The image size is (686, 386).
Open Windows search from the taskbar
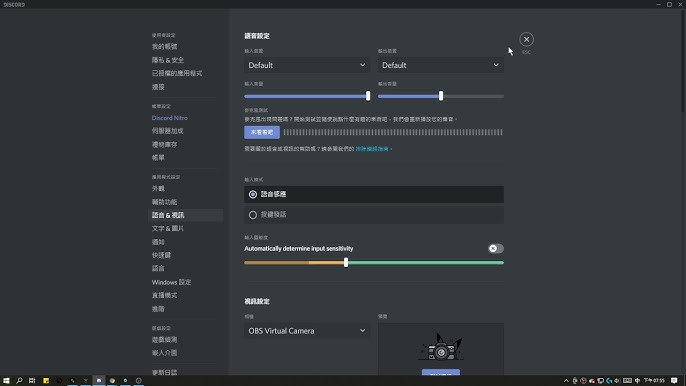[x=19, y=381]
